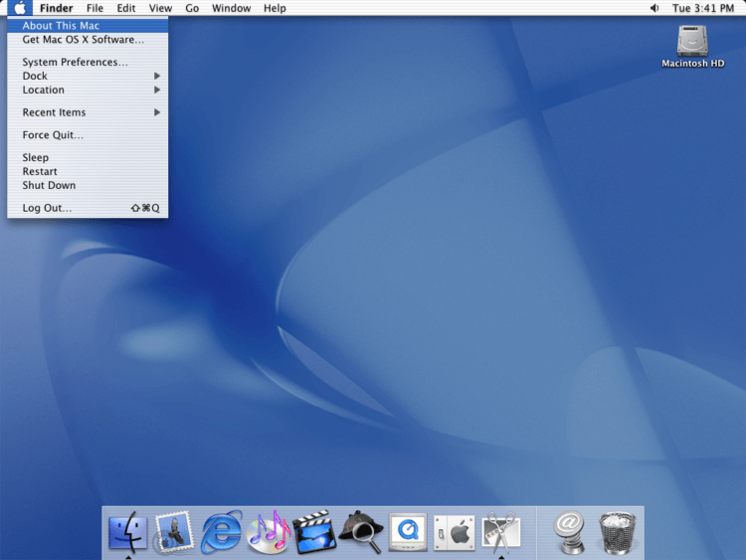Launch Mail from the Dock

coord(174,532)
